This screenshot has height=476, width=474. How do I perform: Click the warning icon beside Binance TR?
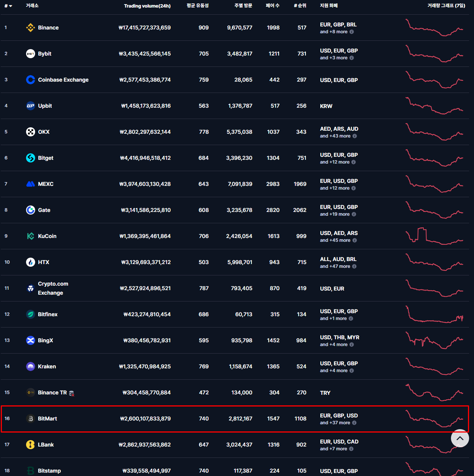[x=72, y=393]
